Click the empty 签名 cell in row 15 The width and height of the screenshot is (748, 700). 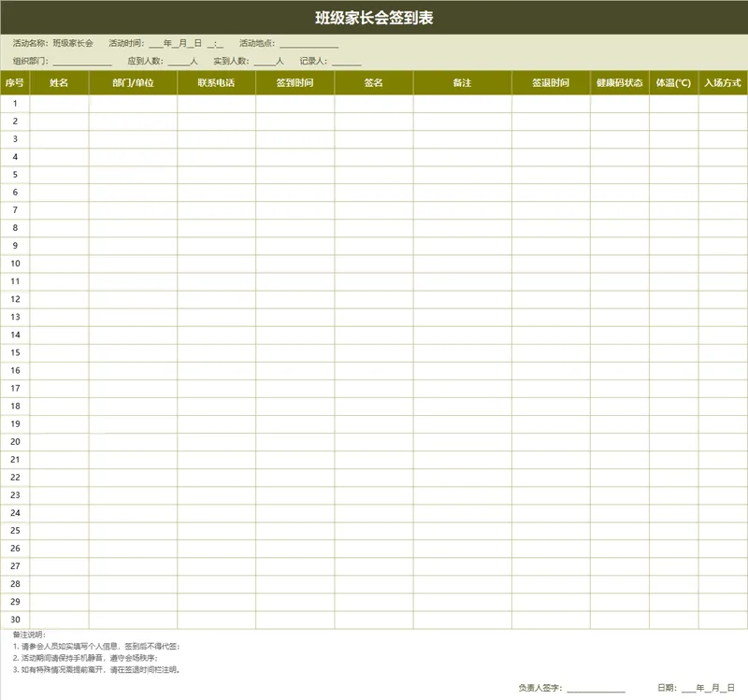(374, 353)
